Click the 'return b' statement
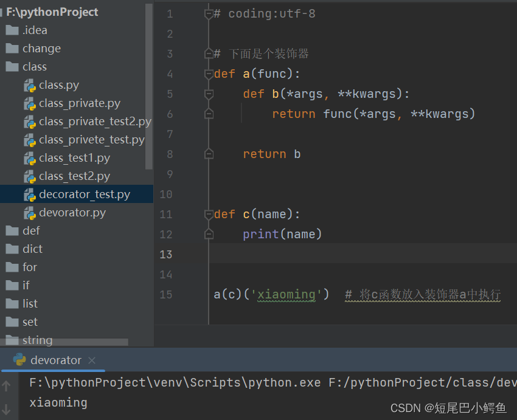Viewport: 517px width, 420px height. point(272,154)
